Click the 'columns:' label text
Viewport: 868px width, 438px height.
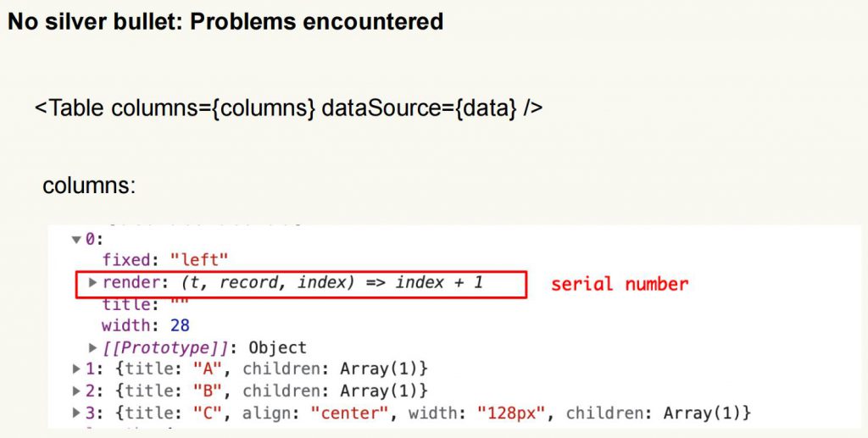89,185
